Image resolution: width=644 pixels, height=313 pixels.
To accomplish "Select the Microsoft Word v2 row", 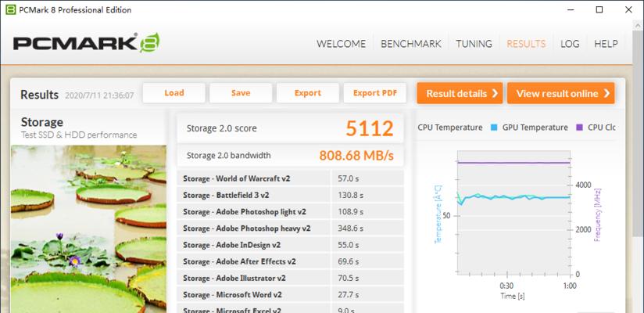I will [x=290, y=294].
